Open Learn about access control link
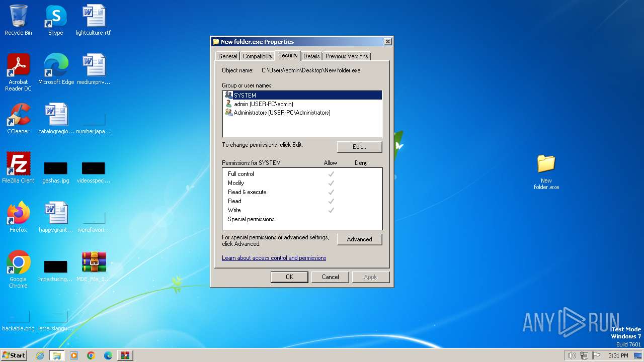Viewport: 644px width, 362px height. tap(274, 258)
